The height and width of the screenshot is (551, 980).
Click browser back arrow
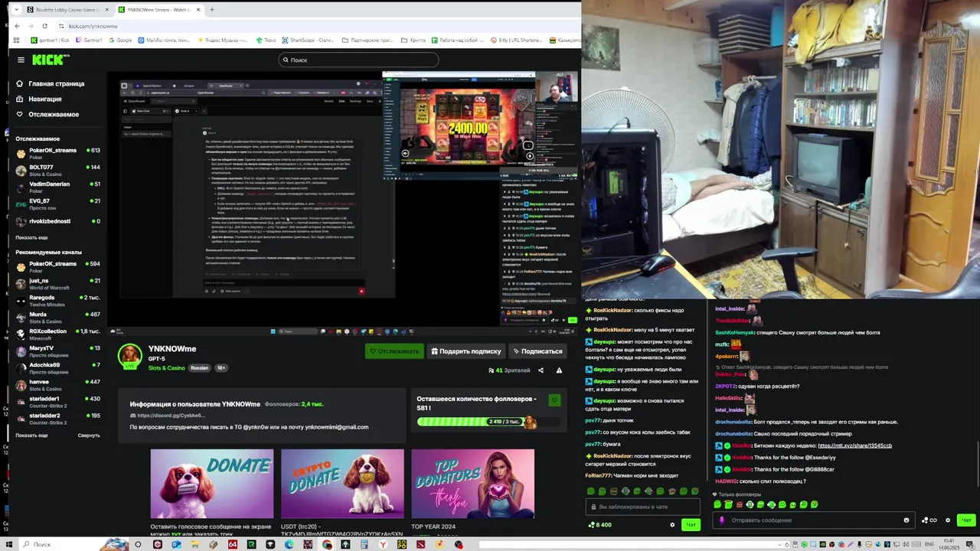tap(17, 26)
